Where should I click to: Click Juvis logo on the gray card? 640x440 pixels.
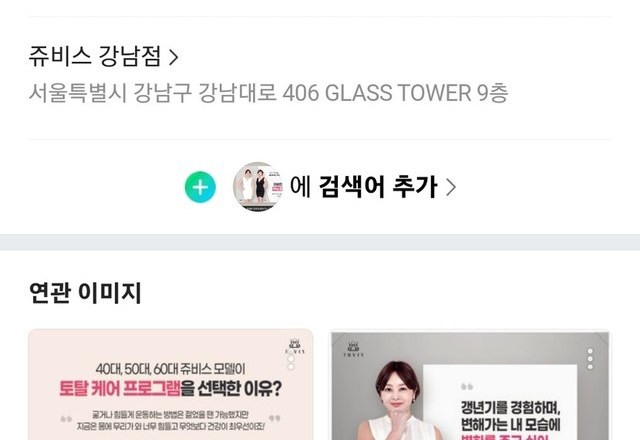click(353, 349)
